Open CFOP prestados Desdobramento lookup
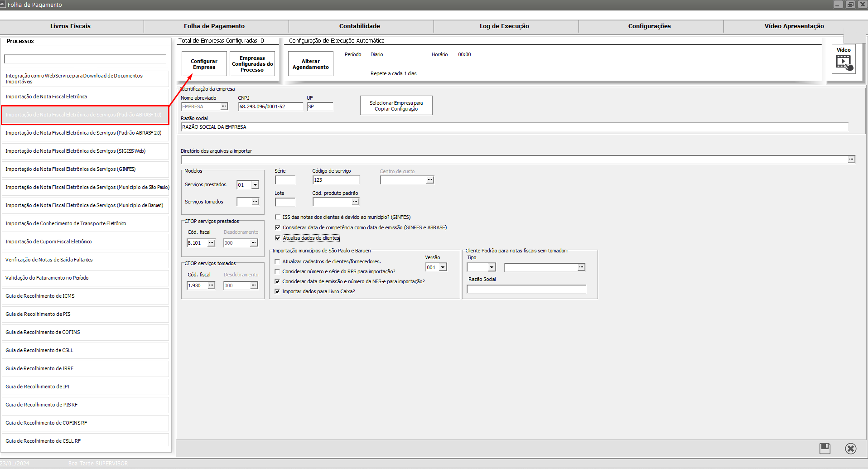 pos(254,243)
